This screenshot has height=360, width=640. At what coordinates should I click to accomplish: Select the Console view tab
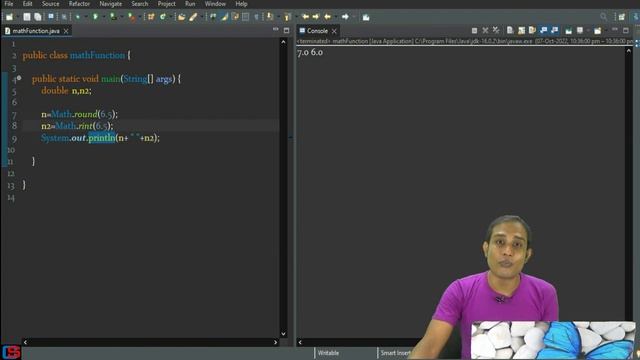coord(317,31)
